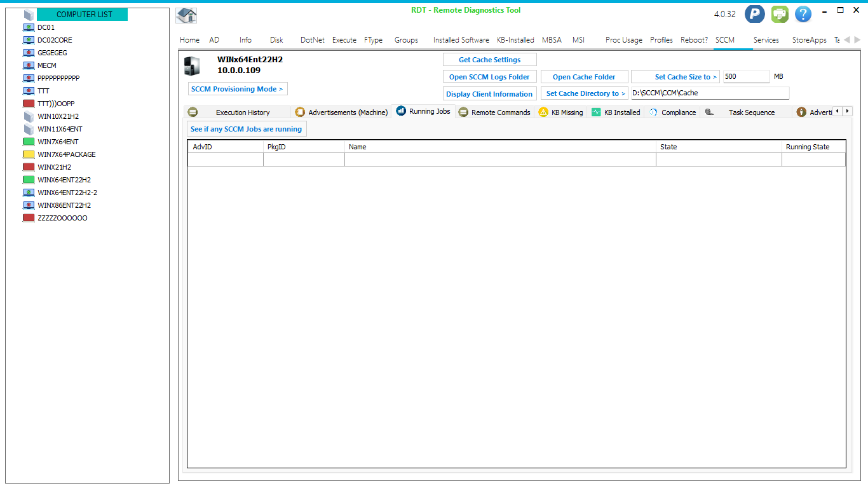This screenshot has height=488, width=868.
Task: Click the Remote Commands tab icon
Action: (463, 112)
